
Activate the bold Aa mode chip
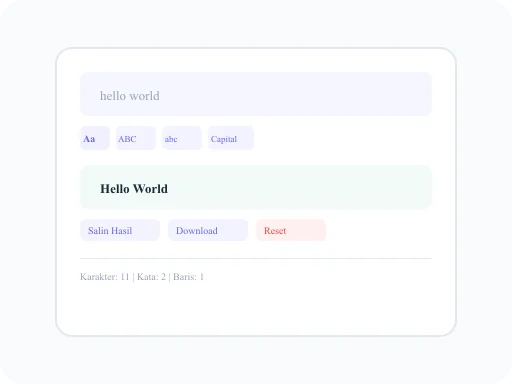pos(95,138)
